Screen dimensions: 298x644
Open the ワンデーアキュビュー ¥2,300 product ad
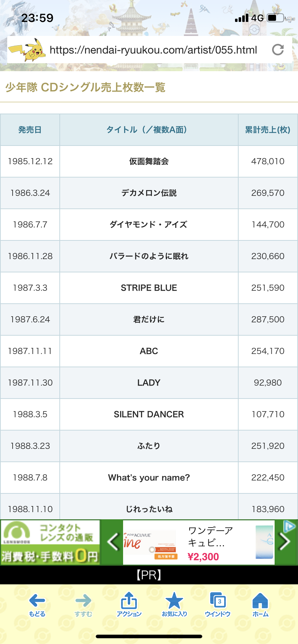tap(199, 542)
